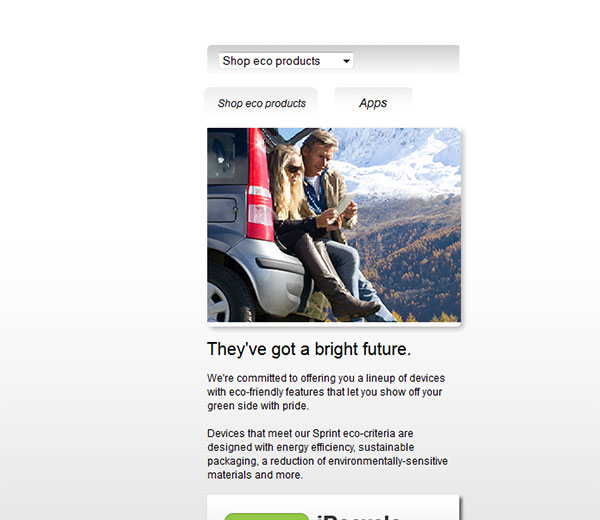Click the couple sitting on car photo

tap(334, 225)
